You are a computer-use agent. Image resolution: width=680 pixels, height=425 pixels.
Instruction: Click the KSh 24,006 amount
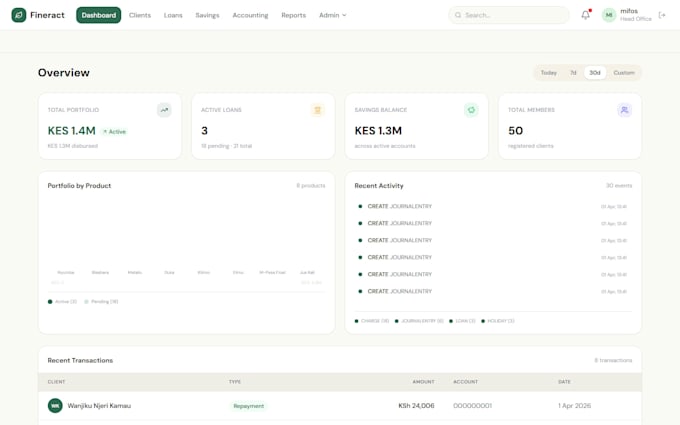click(x=416, y=406)
